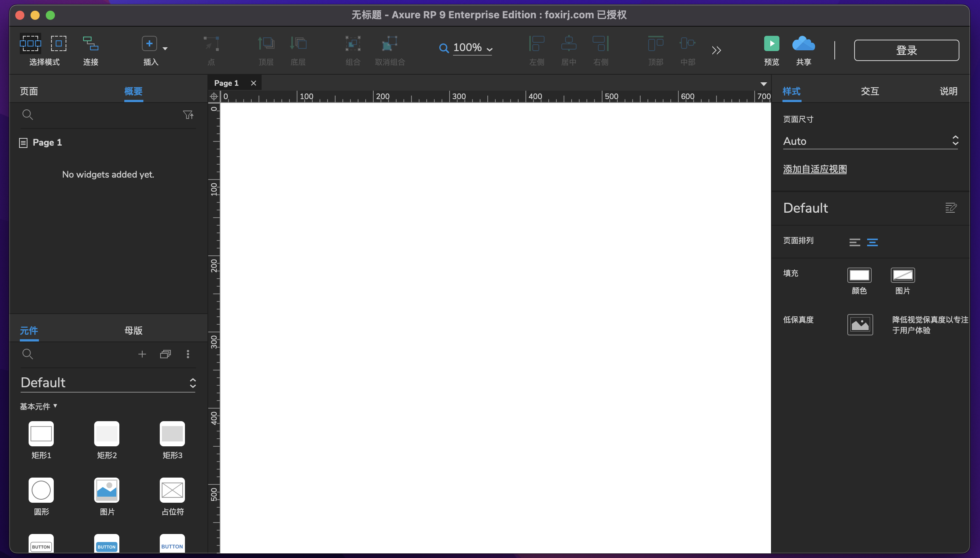
Task: Bring selection to 顶层 front
Action: pyautogui.click(x=266, y=49)
